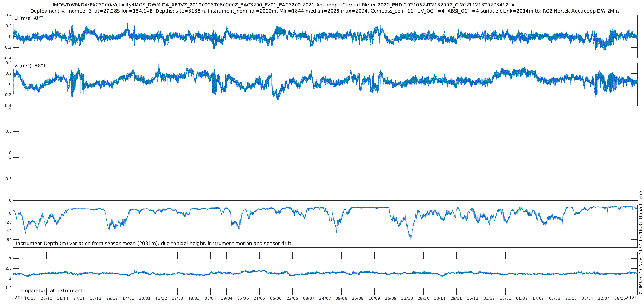Select the '13/11' date tick label
The height and width of the screenshot is (304, 644).
pos(440,298)
